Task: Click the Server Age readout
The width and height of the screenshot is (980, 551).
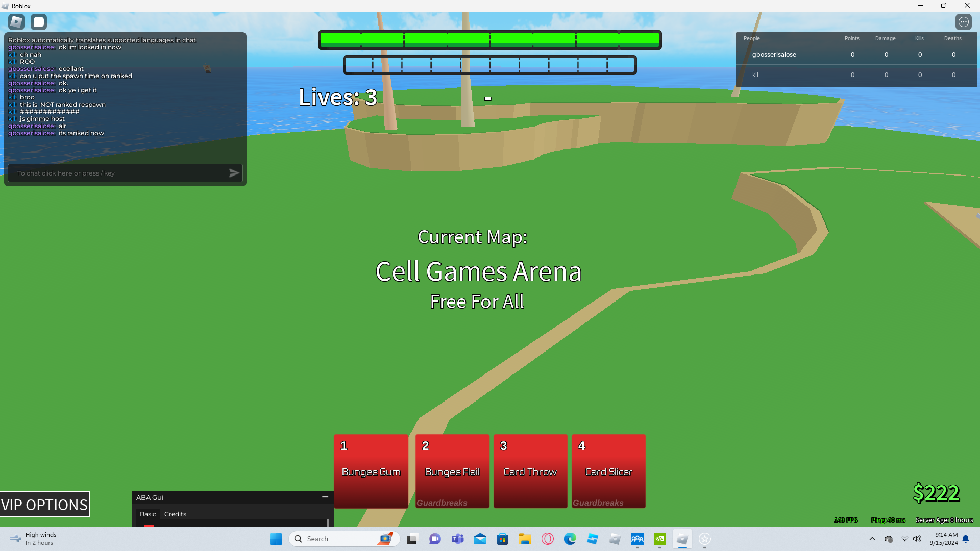Action: (x=944, y=520)
